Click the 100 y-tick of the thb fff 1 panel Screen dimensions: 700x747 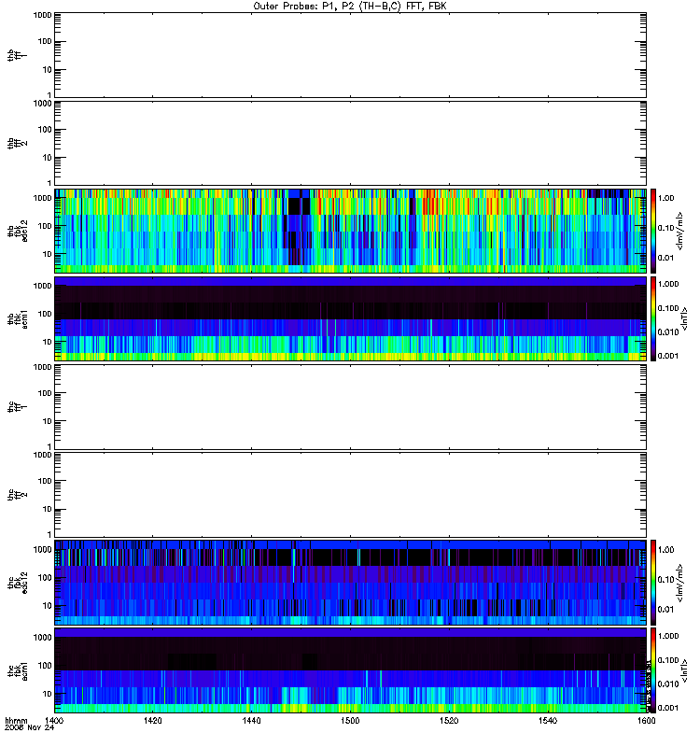pos(45,41)
